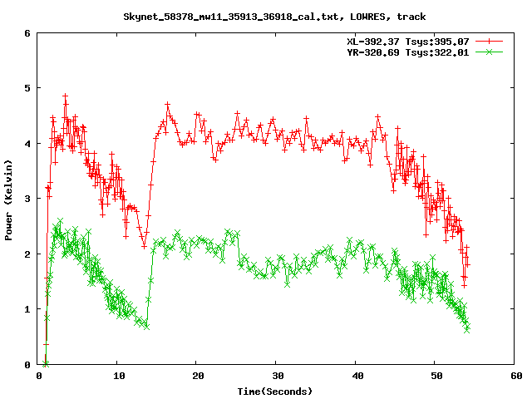Screen dimensions: 532x399
Task: Click the red line sample in legend
Action: tap(489, 42)
